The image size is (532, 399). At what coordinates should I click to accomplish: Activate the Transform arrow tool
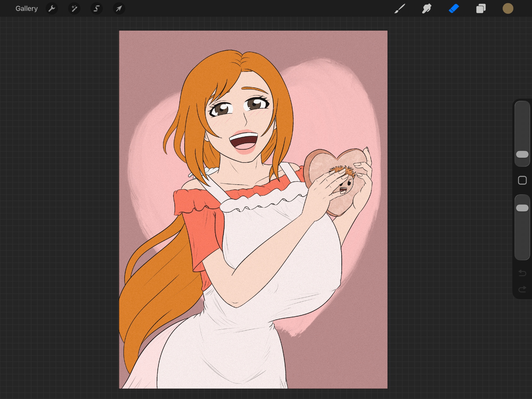[x=119, y=9]
